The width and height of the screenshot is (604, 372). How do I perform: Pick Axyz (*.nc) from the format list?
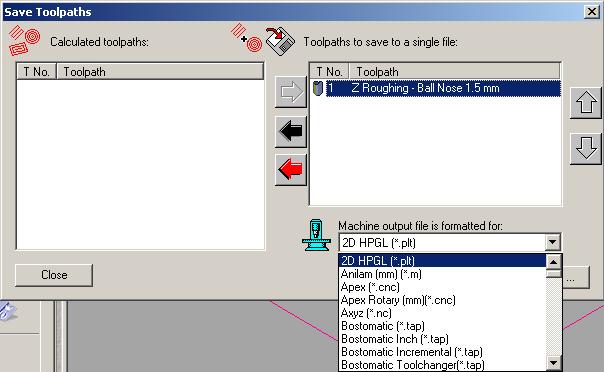(366, 313)
